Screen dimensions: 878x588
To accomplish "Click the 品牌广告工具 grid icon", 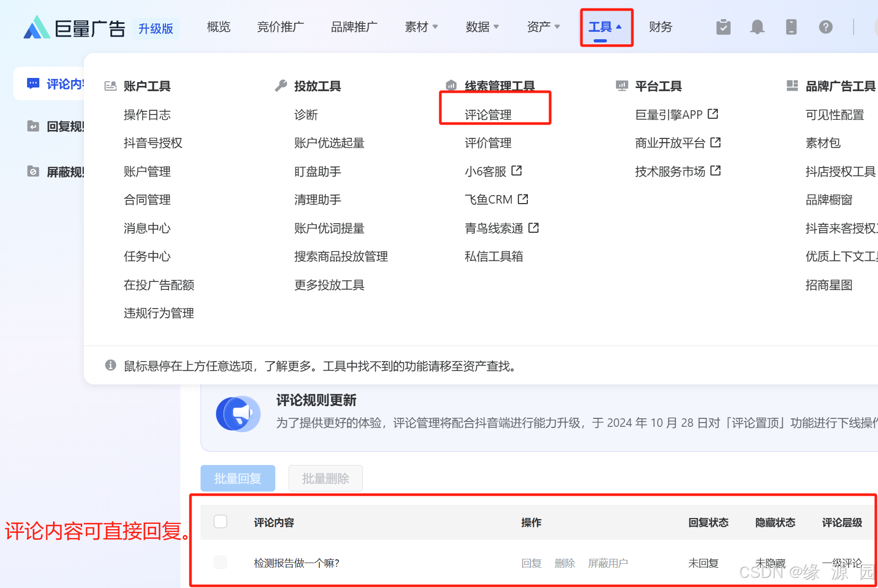I will point(792,86).
